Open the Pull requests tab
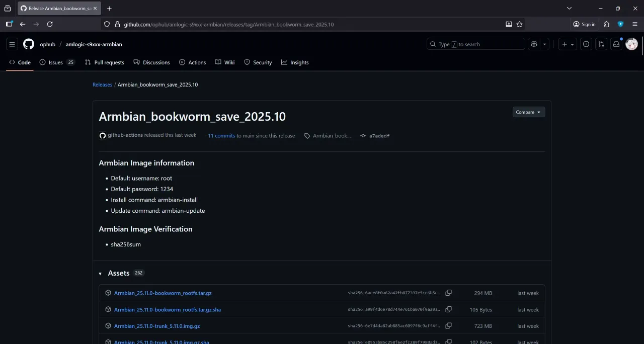The height and width of the screenshot is (344, 644). (x=105, y=62)
